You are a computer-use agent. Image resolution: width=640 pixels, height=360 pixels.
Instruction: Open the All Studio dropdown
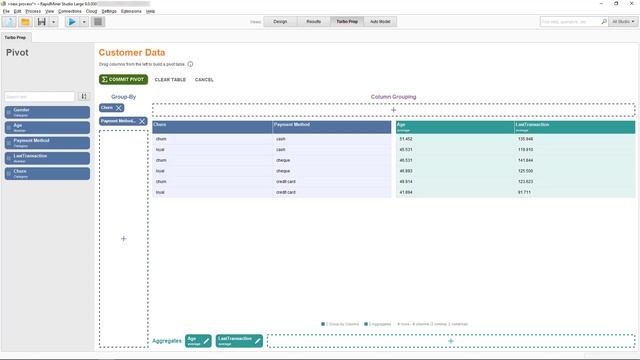623,22
